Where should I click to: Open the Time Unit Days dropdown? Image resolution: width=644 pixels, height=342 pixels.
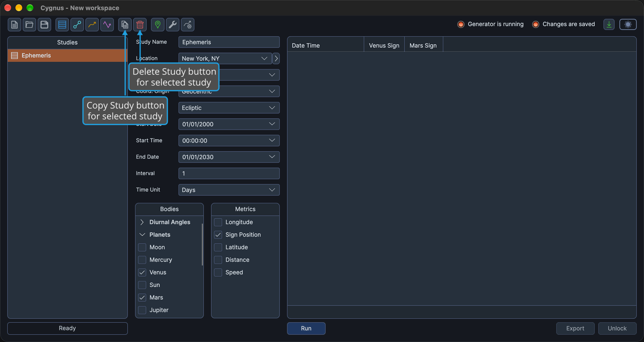(229, 190)
